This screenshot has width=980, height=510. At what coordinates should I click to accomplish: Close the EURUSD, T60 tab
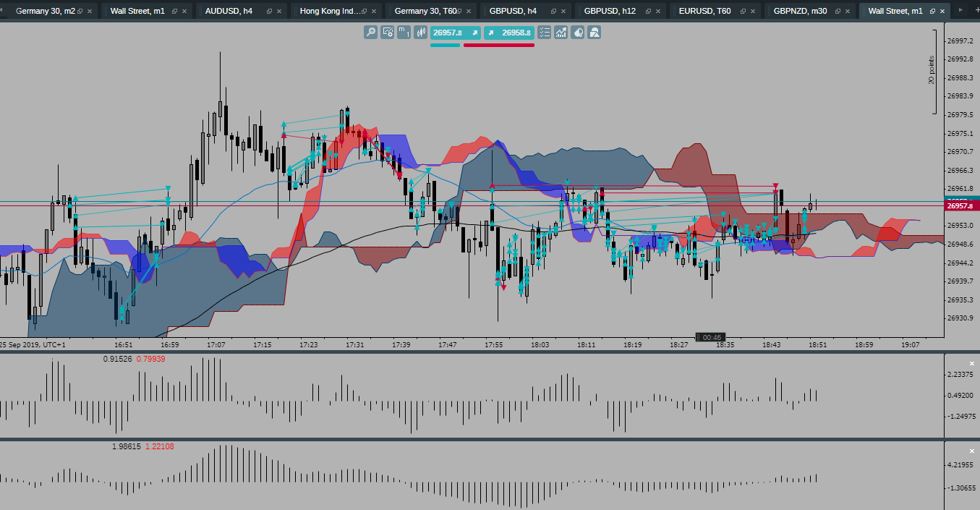tap(753, 12)
